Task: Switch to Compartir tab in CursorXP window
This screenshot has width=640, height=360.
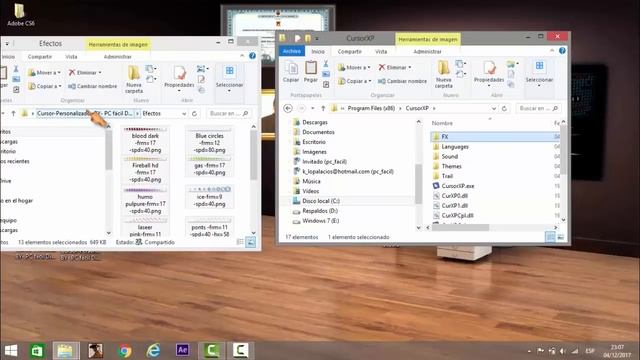Action: [349, 51]
